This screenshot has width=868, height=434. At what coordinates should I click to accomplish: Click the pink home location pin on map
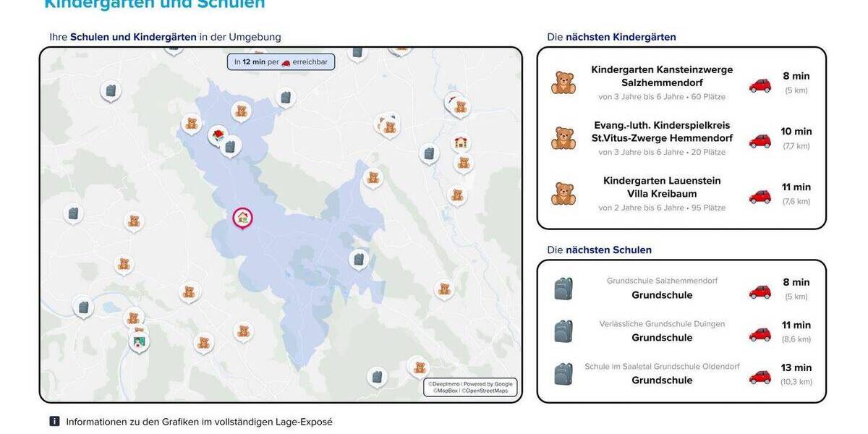[x=242, y=216]
